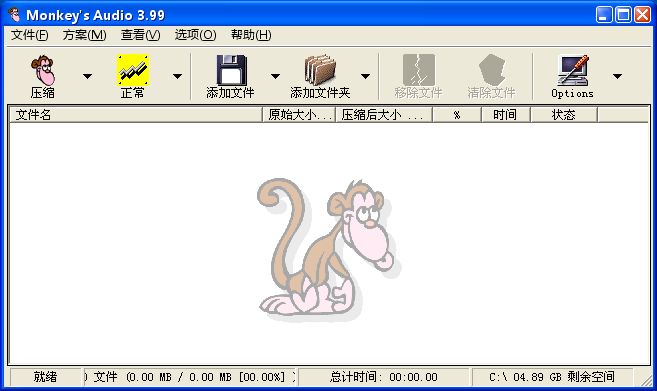Click the 压缩 (Compress) monkey icon
The width and height of the screenshot is (657, 391).
coord(43,70)
